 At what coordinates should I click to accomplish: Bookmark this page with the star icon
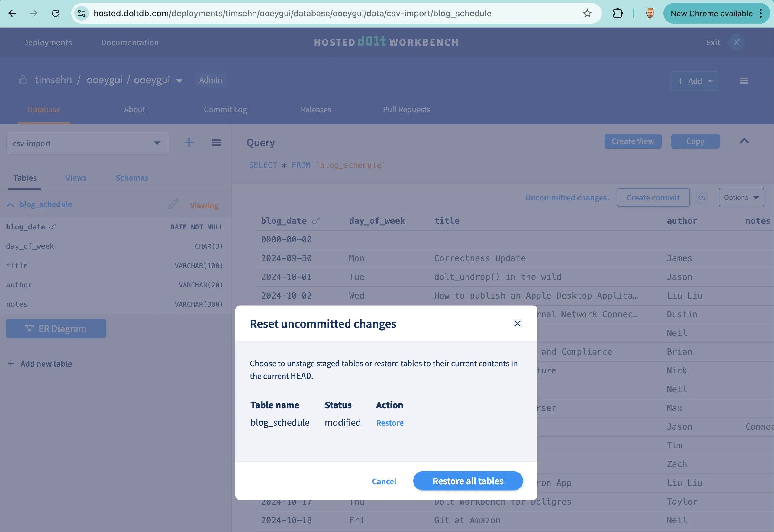click(x=587, y=13)
